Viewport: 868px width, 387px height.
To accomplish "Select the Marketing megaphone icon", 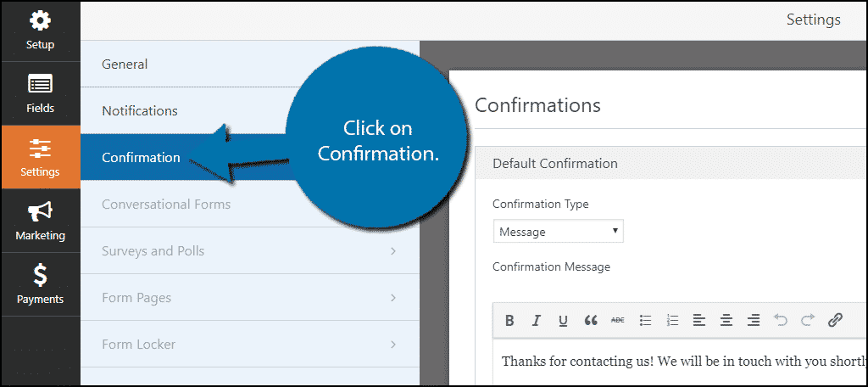I will (x=40, y=211).
